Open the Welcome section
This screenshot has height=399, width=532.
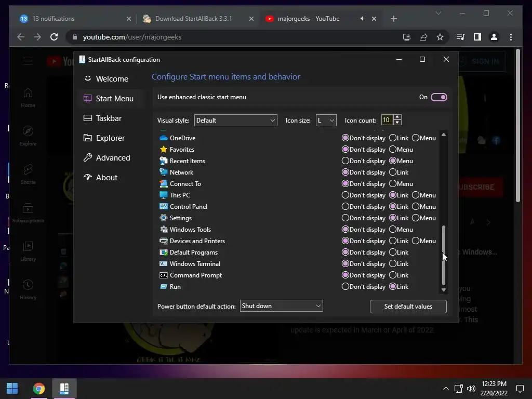112,79
